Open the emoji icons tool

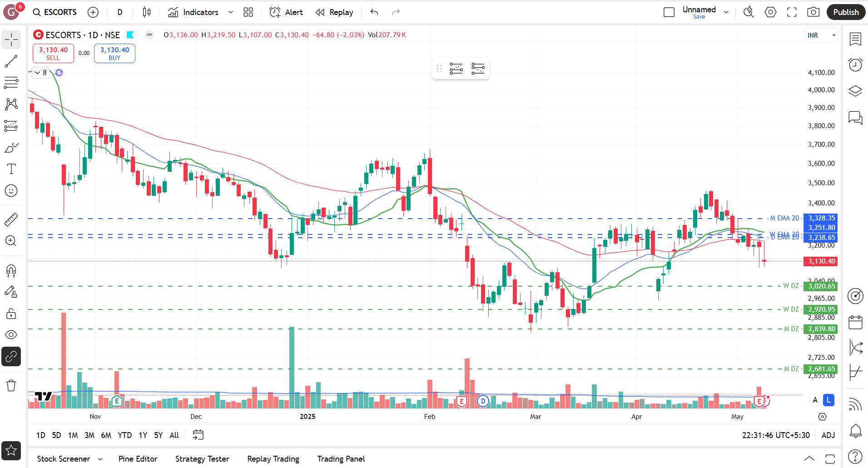point(11,191)
